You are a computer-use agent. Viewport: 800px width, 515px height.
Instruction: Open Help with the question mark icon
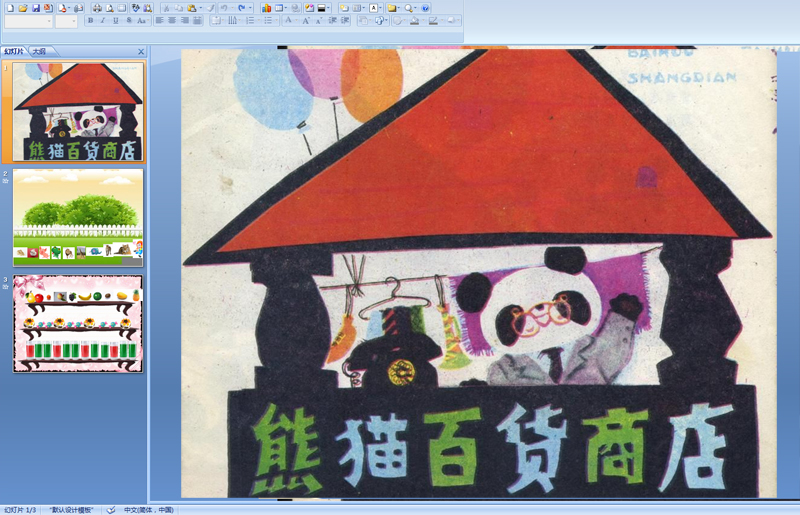(x=426, y=8)
